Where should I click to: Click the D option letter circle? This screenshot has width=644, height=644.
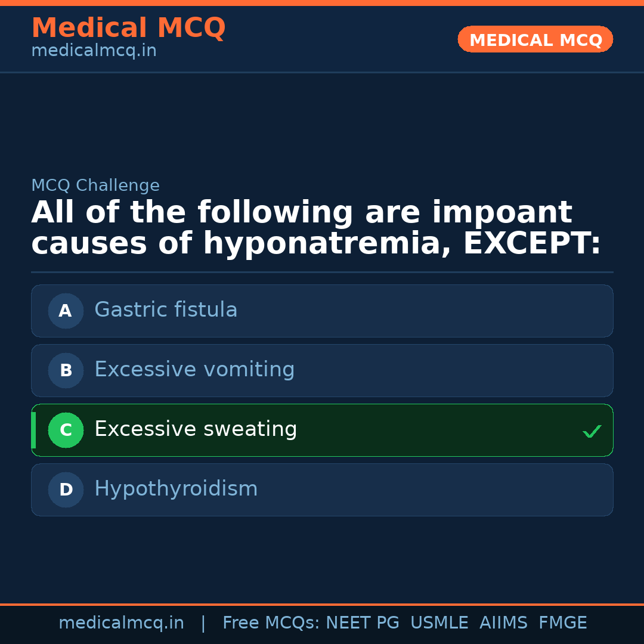click(x=66, y=490)
